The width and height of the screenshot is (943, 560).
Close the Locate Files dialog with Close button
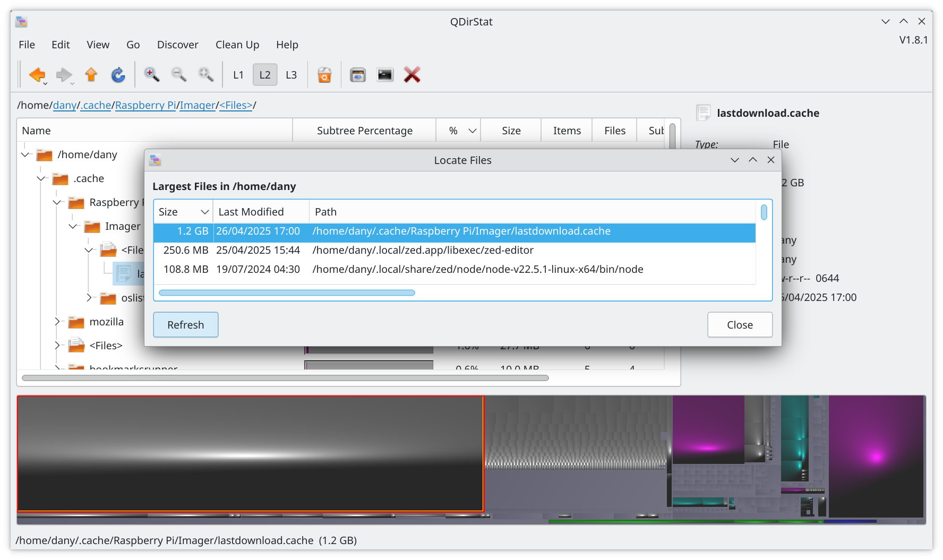tap(740, 325)
